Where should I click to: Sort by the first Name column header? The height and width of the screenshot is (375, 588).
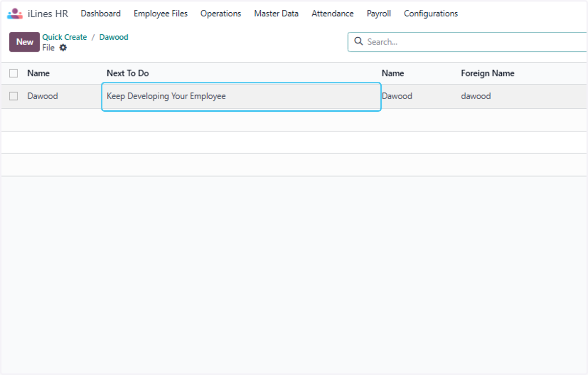38,73
